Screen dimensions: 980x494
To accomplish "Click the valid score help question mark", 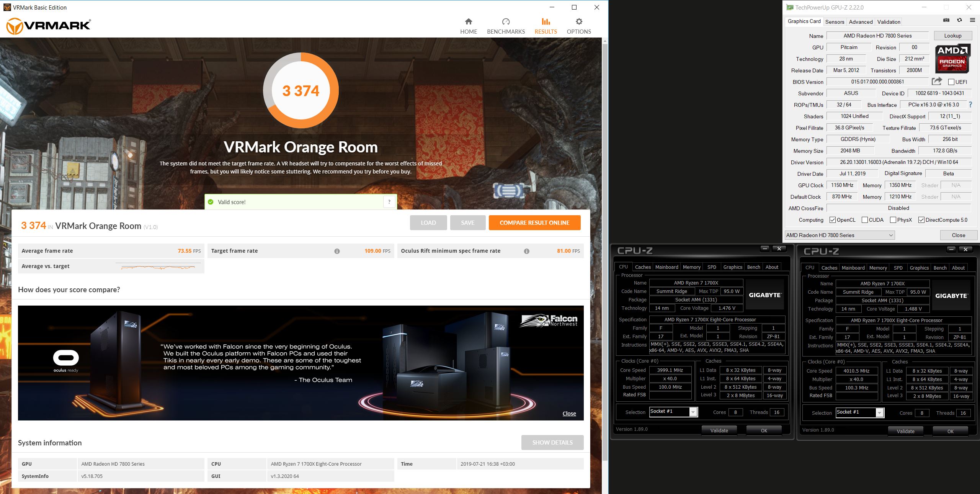I will coord(389,202).
